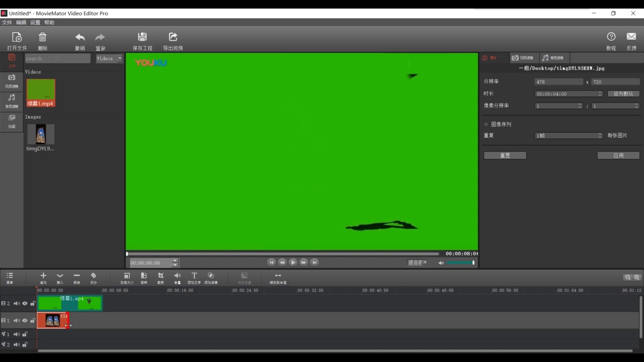
Task: Open the 编辑 menu
Action: [x=21, y=23]
